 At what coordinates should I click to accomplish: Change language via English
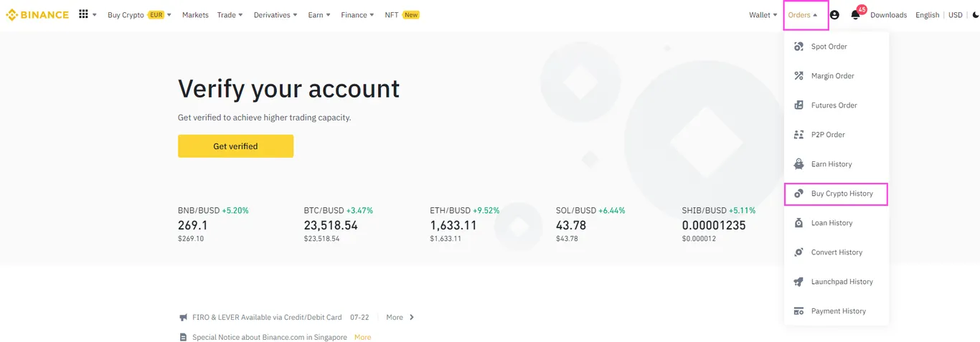(x=927, y=15)
